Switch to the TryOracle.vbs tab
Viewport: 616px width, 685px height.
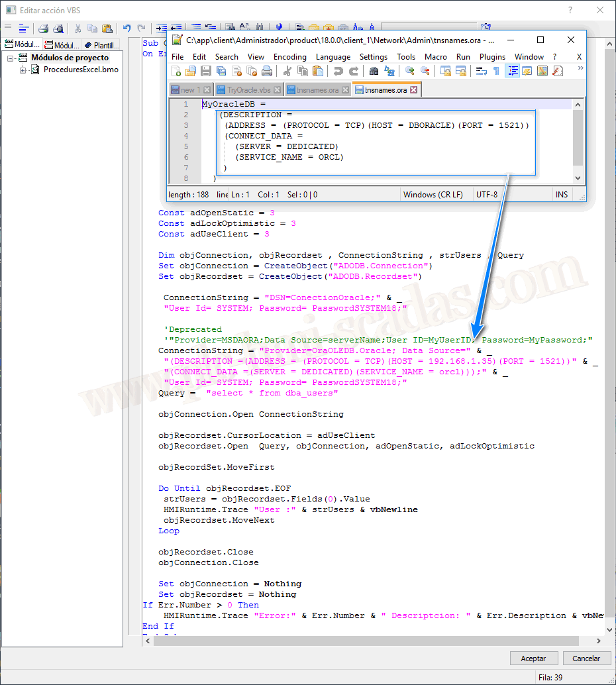(249, 90)
